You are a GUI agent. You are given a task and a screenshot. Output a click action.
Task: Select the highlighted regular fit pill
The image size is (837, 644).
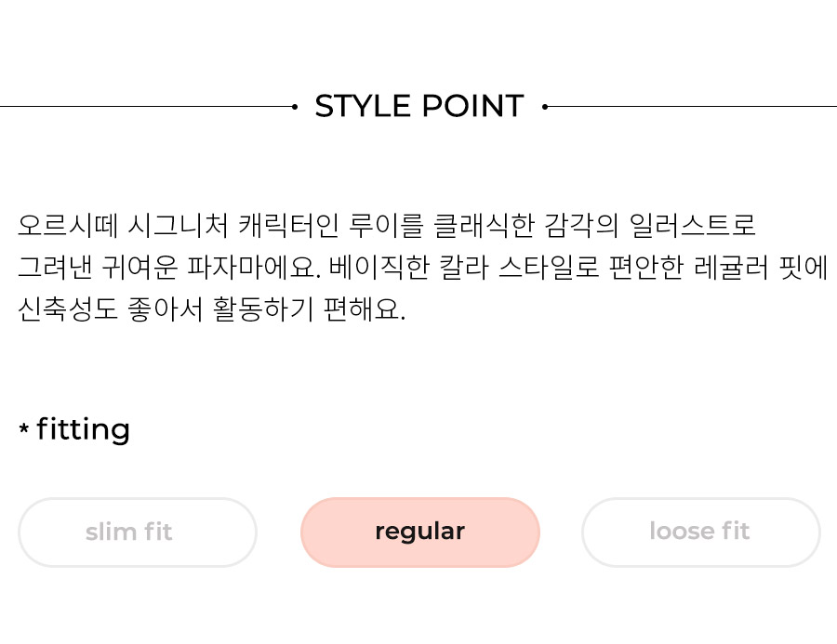pos(420,532)
